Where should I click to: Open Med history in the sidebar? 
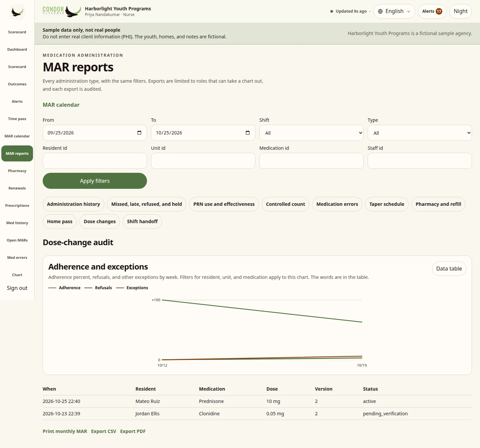pos(17,223)
